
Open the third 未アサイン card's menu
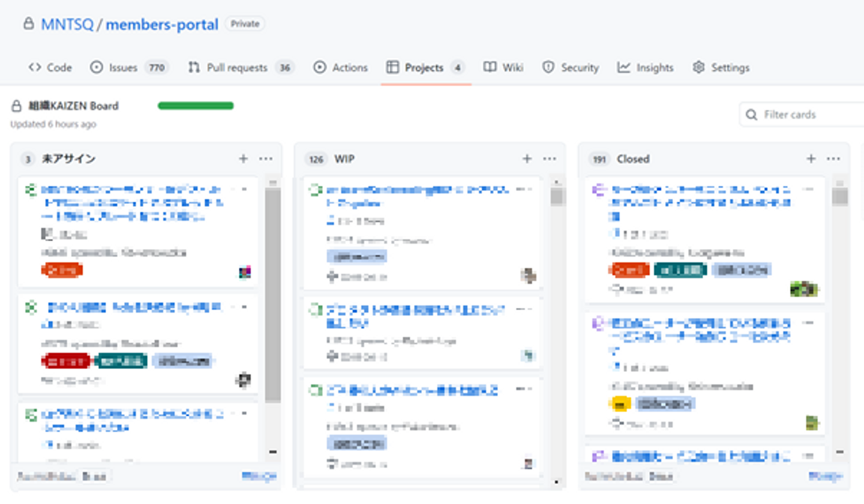tap(244, 413)
